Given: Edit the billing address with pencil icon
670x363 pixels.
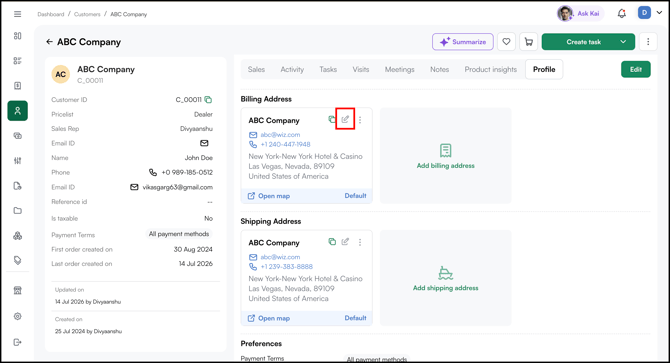Looking at the screenshot, I should coord(345,120).
